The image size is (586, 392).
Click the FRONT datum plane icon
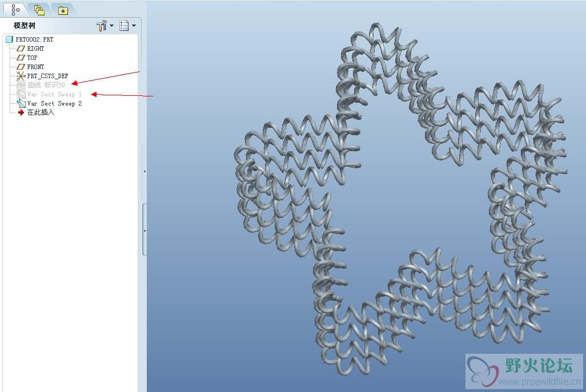click(x=21, y=67)
